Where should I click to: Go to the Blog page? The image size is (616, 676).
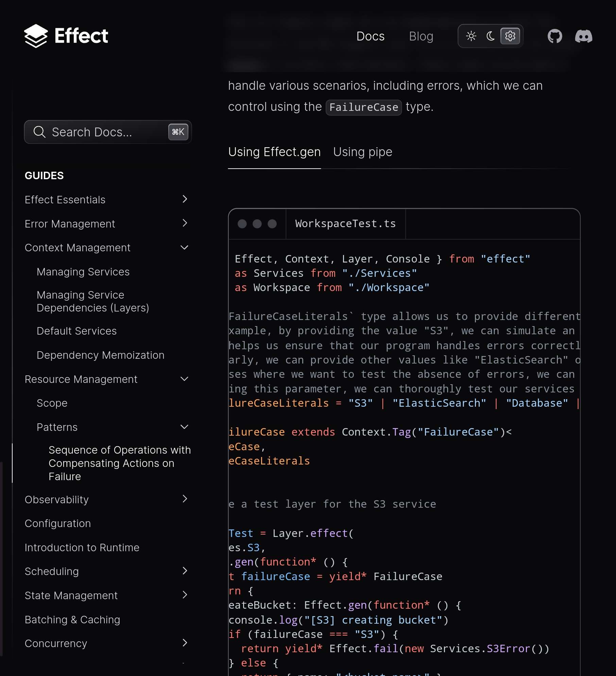421,36
